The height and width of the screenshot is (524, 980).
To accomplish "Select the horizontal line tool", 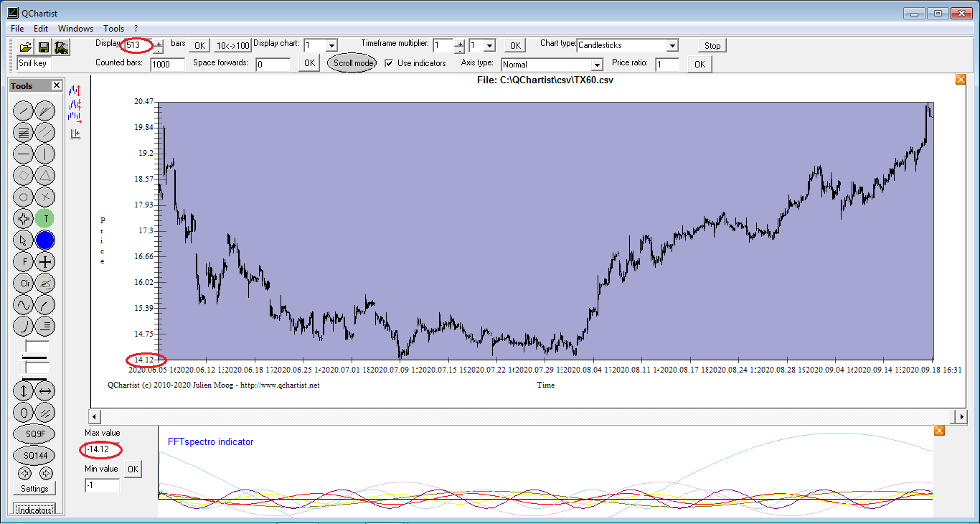I will click(x=24, y=154).
